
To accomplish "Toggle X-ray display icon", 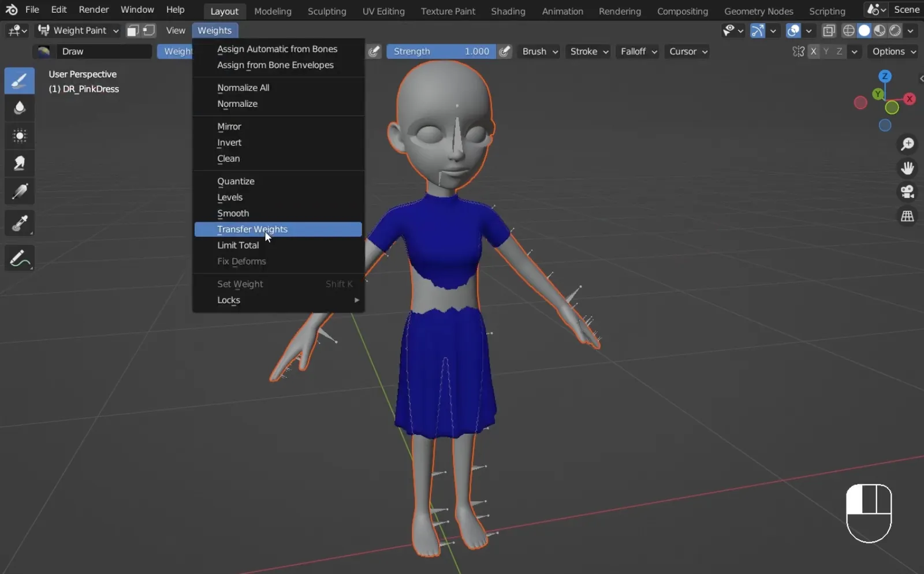I will pos(829,31).
